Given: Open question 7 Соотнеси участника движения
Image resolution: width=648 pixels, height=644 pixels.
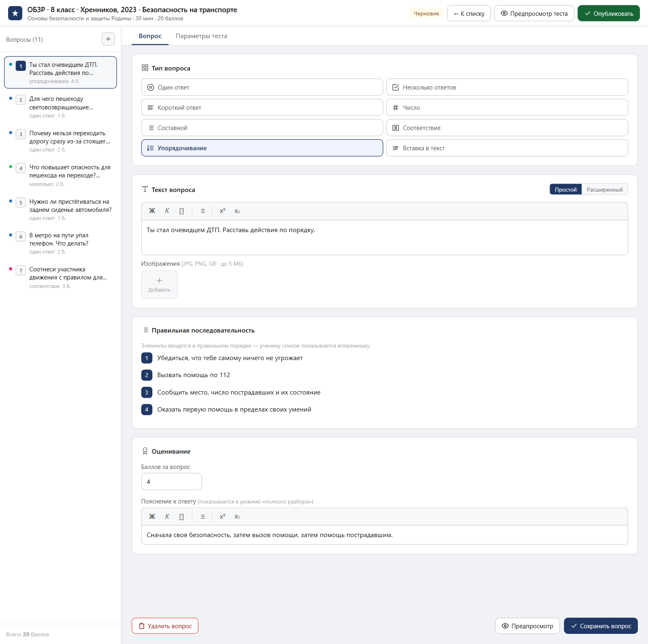Looking at the screenshot, I should coord(60,277).
